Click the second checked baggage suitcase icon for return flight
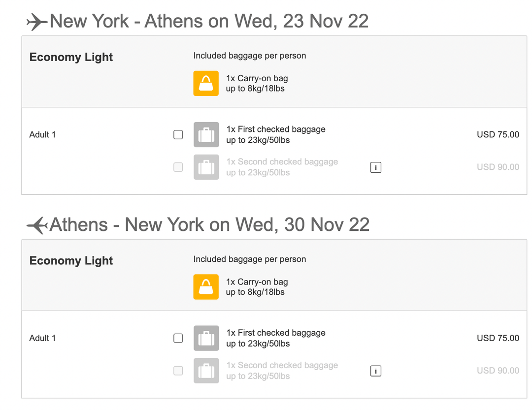532x410 pixels. [x=206, y=371]
